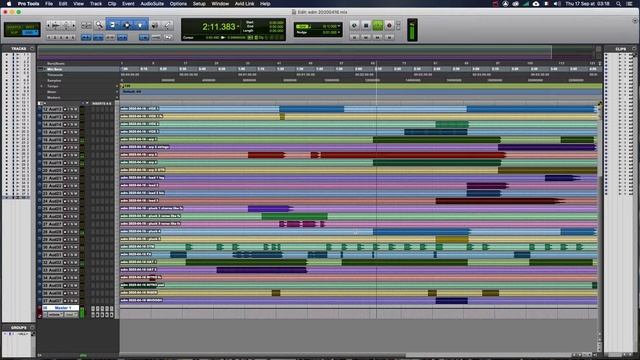Open the AudioSuite menu
The image size is (640, 360).
tap(152, 4)
